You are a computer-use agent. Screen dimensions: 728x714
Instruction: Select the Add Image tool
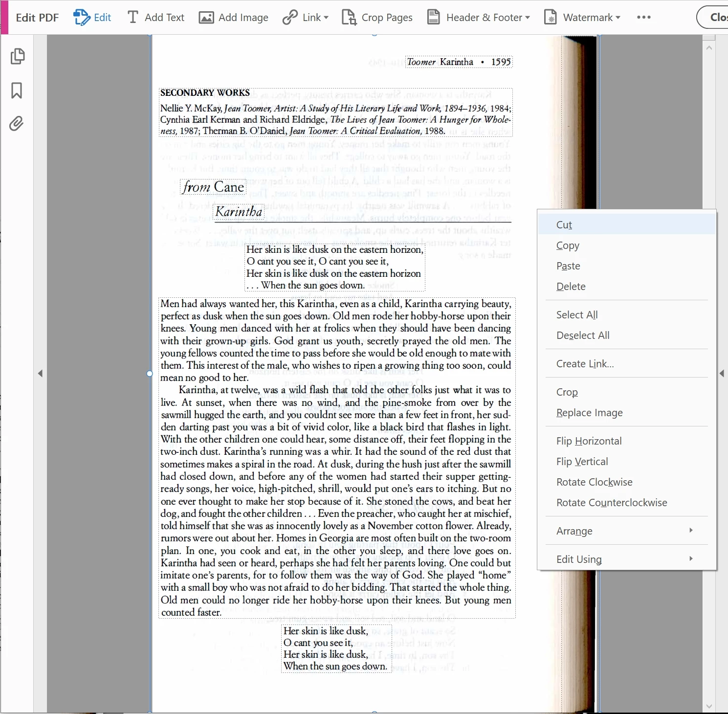(234, 18)
